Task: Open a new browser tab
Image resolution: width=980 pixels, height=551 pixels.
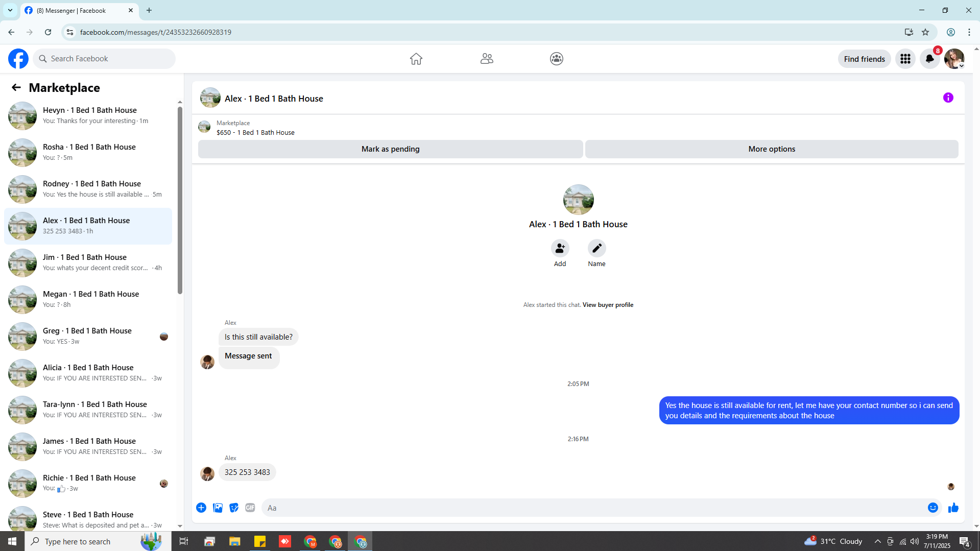Action: pyautogui.click(x=149, y=10)
